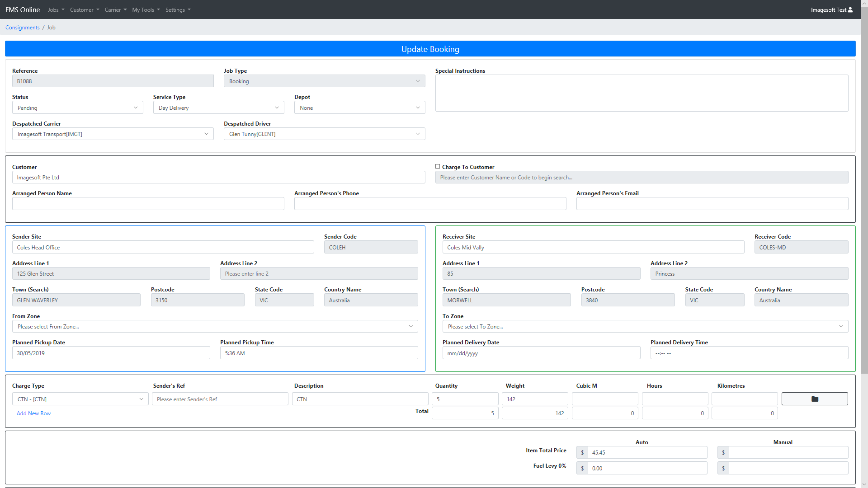This screenshot has height=488, width=868.
Task: Open the Jobs menu in the navbar
Action: click(56, 9)
